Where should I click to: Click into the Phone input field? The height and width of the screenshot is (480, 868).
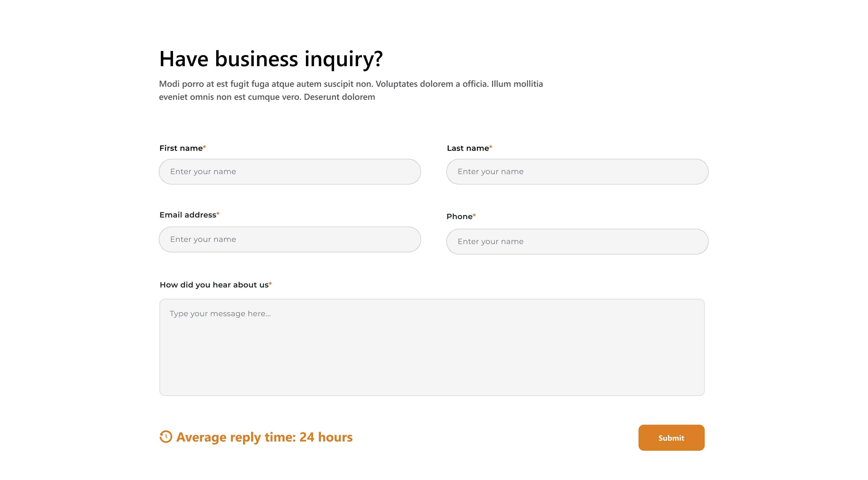click(x=577, y=242)
